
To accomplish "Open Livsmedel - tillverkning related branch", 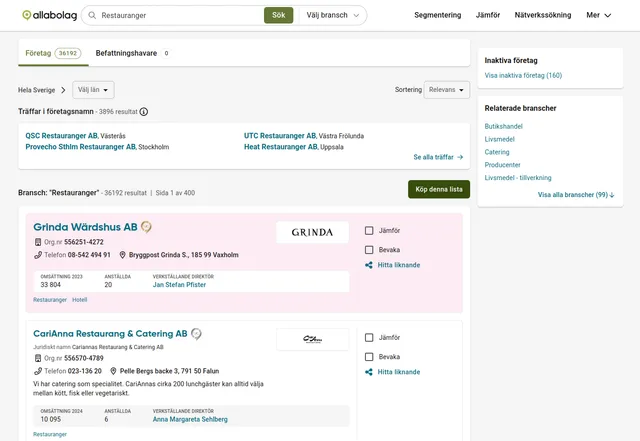I will coord(518,178).
